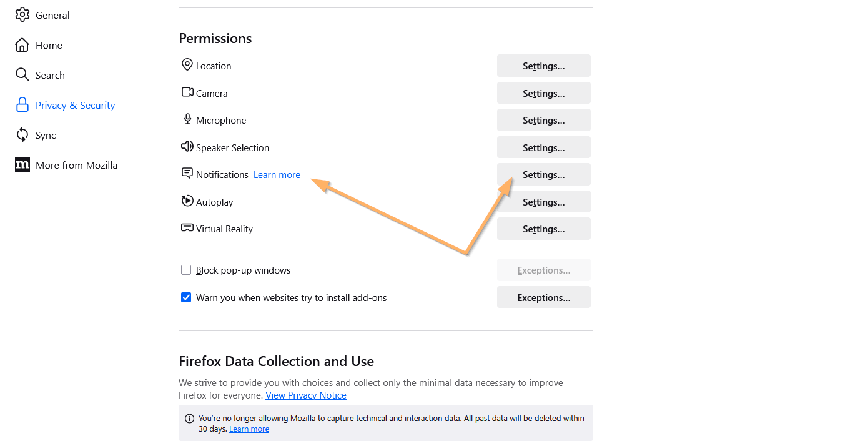Screen dimensions: 868x446
Task: Open More from Mozilla section
Action: coord(76,165)
